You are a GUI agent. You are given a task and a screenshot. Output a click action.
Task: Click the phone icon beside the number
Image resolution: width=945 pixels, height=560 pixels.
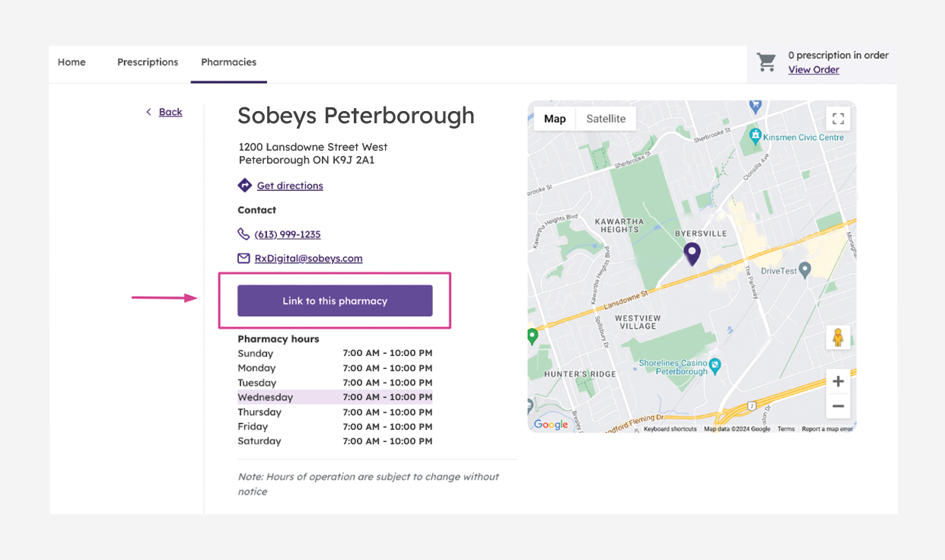[x=243, y=234]
